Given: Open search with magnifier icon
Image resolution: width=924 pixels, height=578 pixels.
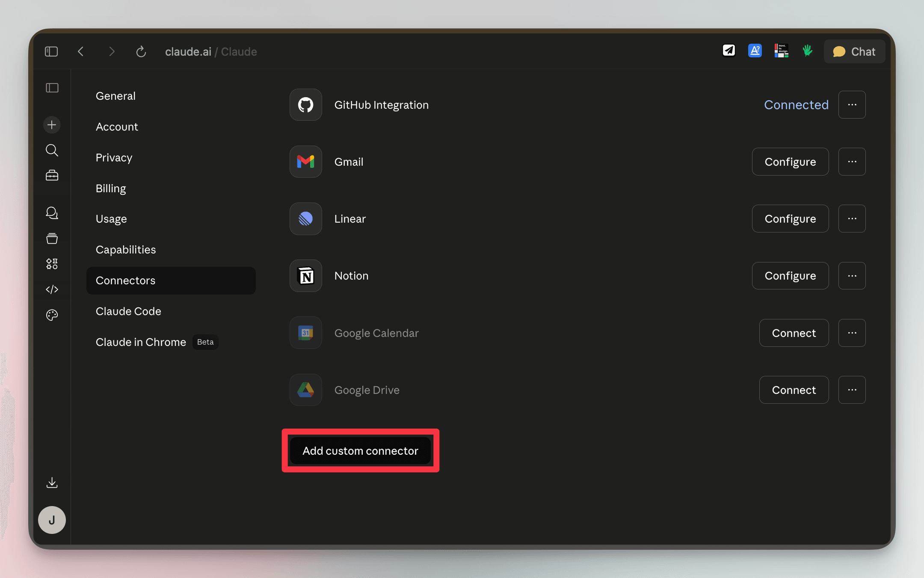Looking at the screenshot, I should coord(52,150).
